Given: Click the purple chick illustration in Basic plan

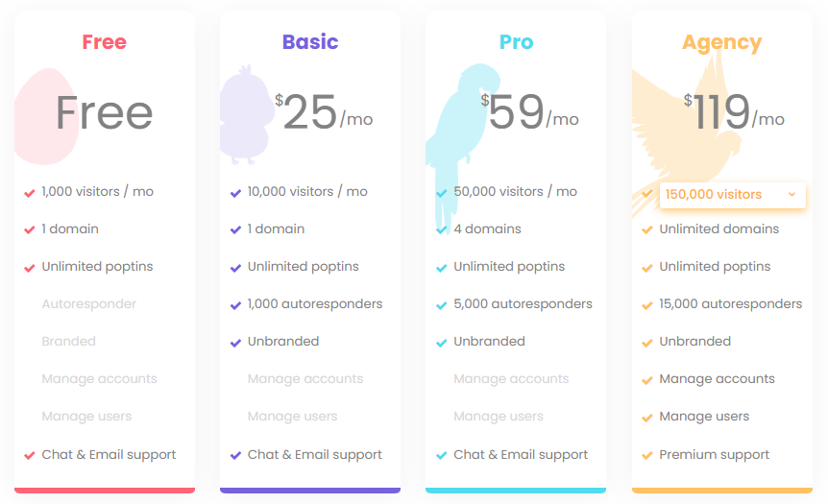Looking at the screenshot, I should 246,115.
